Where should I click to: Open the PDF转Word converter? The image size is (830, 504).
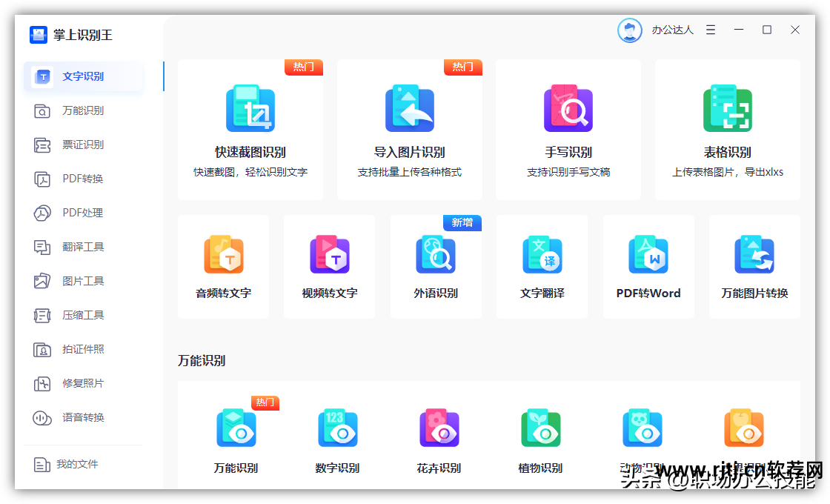coord(648,263)
